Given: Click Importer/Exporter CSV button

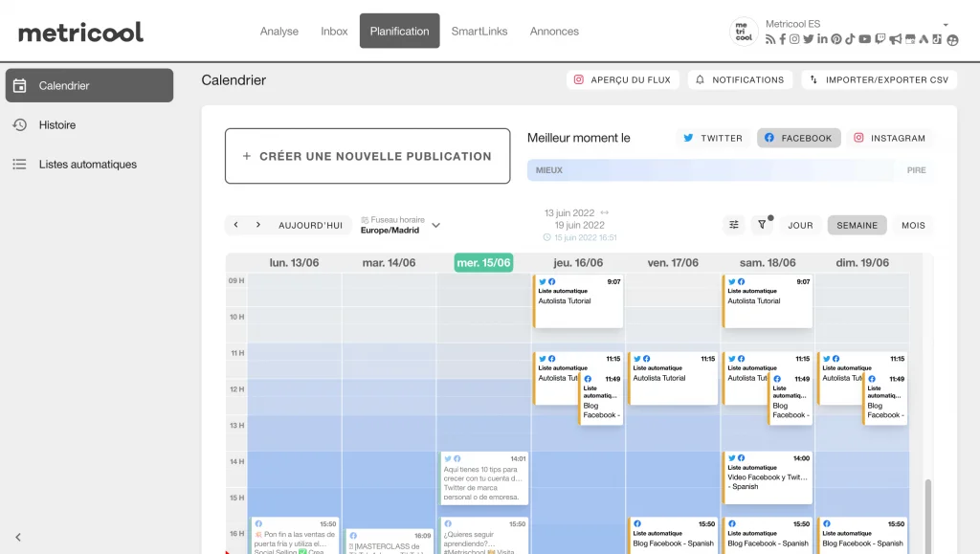Looking at the screenshot, I should click(880, 80).
